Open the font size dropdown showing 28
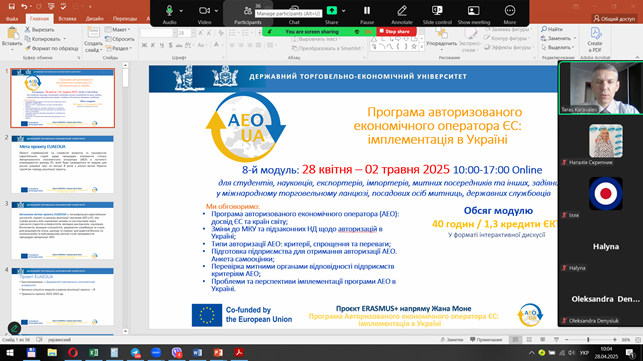 [193, 33]
